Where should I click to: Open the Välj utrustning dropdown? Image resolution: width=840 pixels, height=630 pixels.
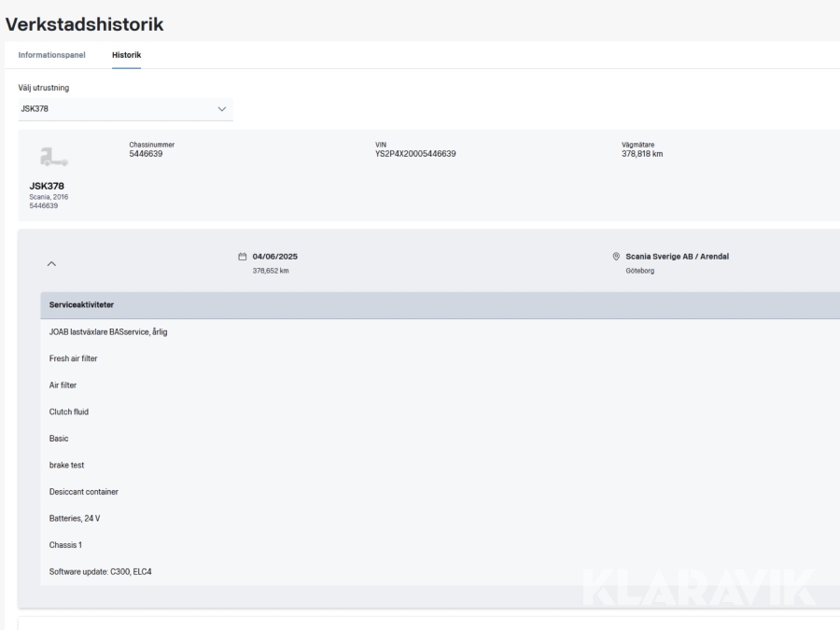click(x=124, y=109)
